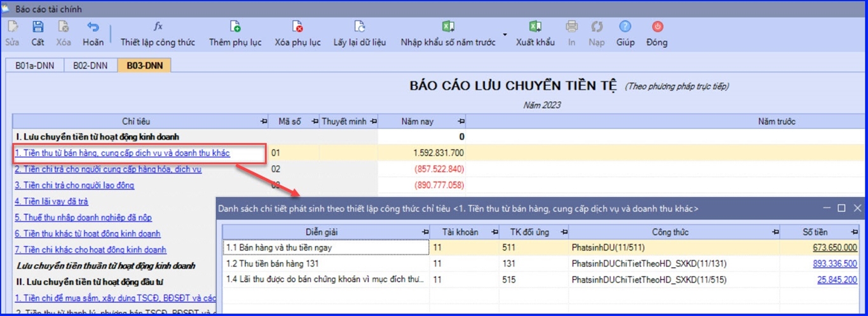This screenshot has width=868, height=316.
Task: Select the value (857.522.840) cell
Action: [422, 169]
